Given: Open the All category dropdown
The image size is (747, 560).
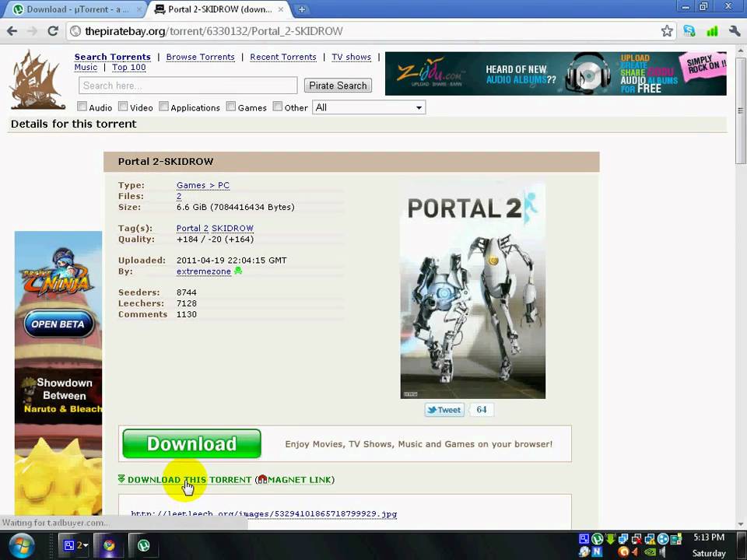Looking at the screenshot, I should coord(369,107).
